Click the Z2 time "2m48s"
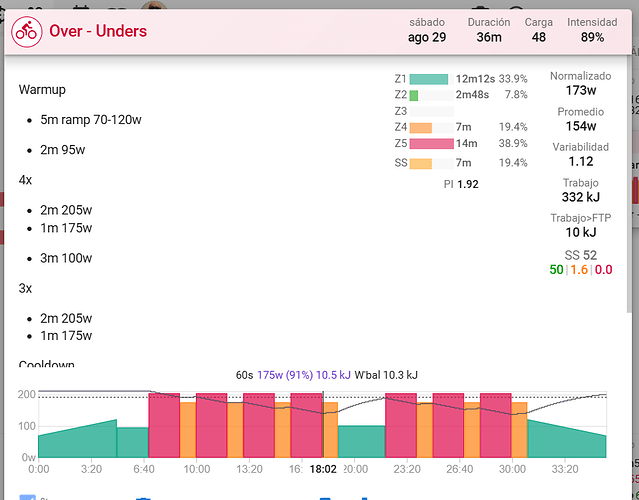The image size is (639, 500). pos(472,95)
